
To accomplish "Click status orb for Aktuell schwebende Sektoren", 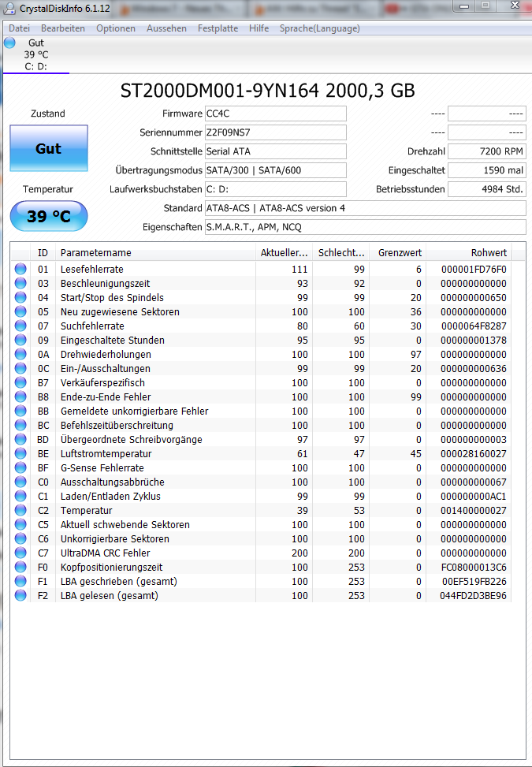I will point(20,524).
